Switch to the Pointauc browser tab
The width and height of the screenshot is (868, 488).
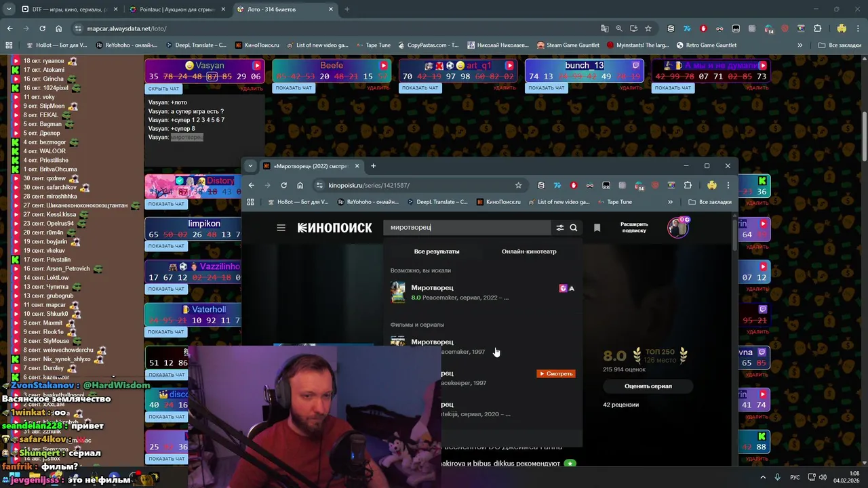click(x=176, y=9)
